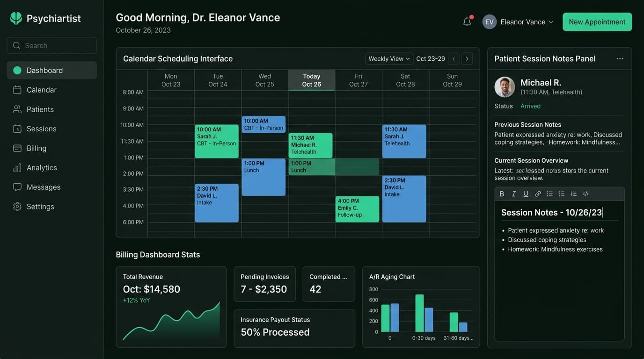The width and height of the screenshot is (644, 359).
Task: Expand the Eleanor Vance account menu
Action: click(x=527, y=22)
